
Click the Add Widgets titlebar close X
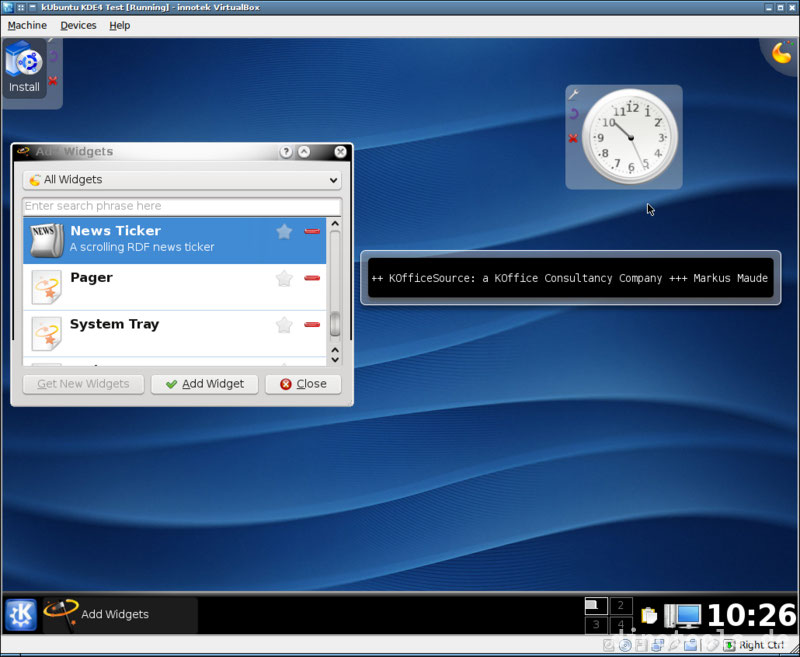pyautogui.click(x=340, y=151)
